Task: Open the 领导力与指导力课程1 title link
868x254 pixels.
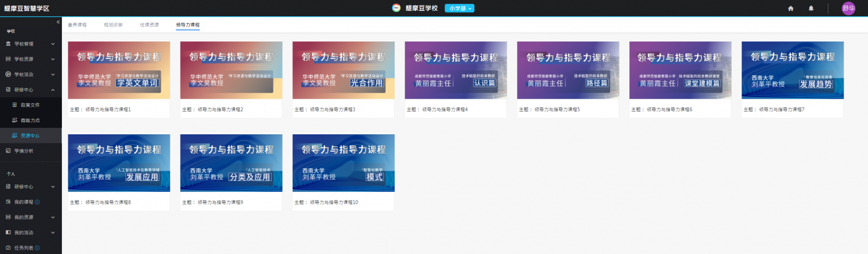Action: pyautogui.click(x=108, y=109)
